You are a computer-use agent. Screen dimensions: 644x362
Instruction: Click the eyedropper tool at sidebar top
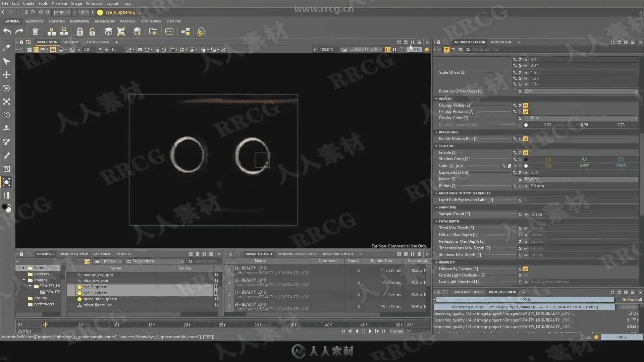(6, 48)
